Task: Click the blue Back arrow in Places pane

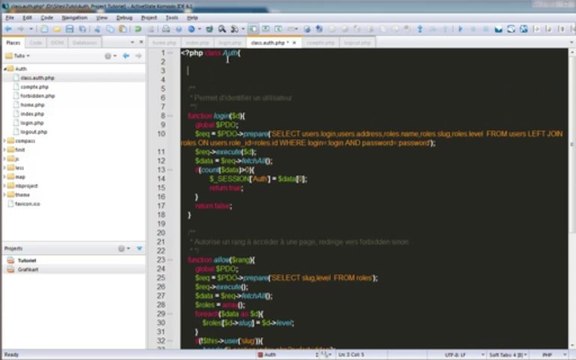Action: (x=126, y=56)
